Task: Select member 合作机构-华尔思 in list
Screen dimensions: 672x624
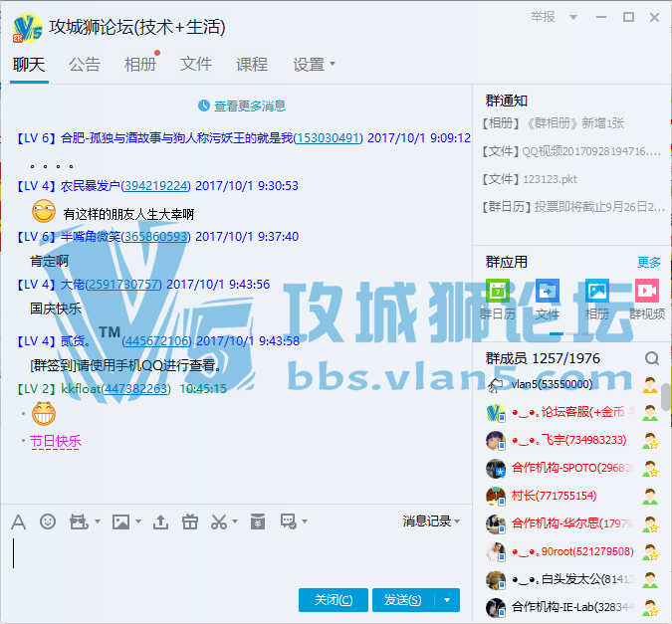Action: [570, 523]
